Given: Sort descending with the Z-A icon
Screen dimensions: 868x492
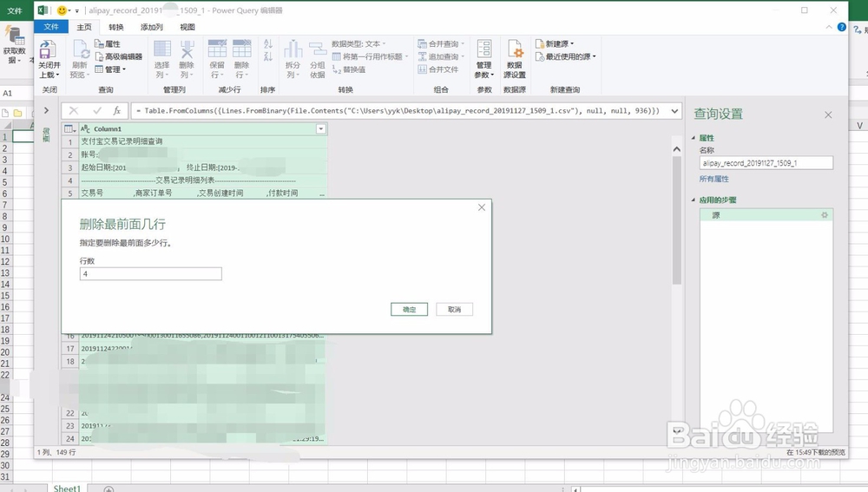Looking at the screenshot, I should pos(268,56).
